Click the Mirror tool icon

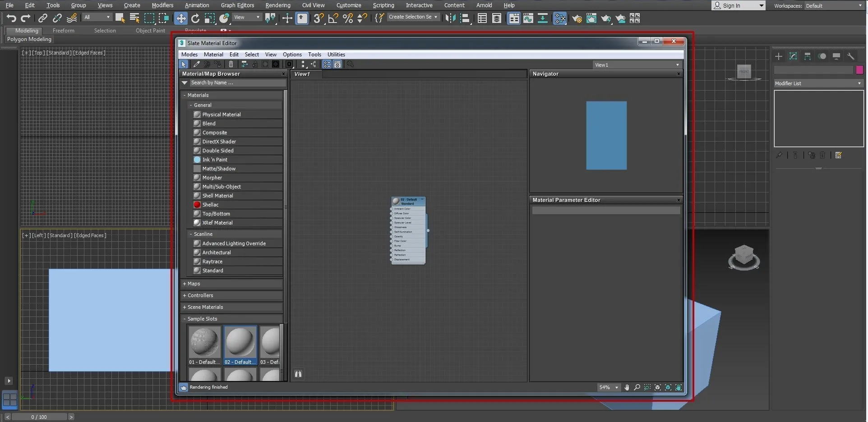point(450,18)
